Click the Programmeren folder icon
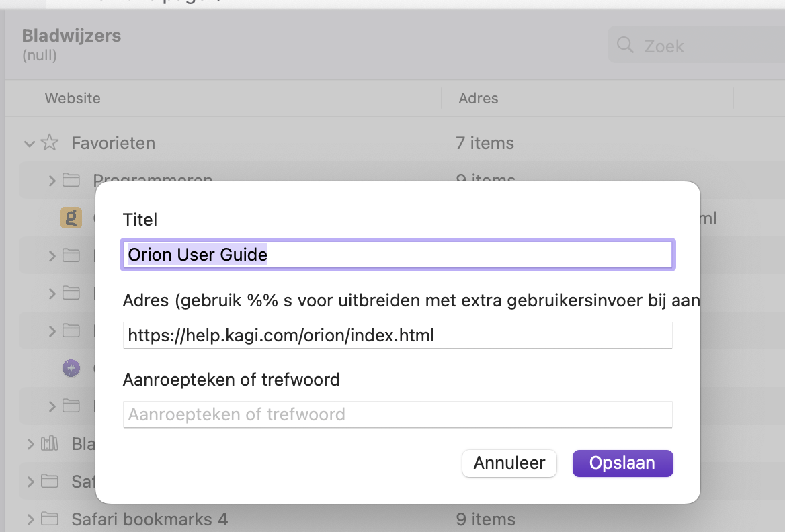The height and width of the screenshot is (532, 785). [x=71, y=181]
